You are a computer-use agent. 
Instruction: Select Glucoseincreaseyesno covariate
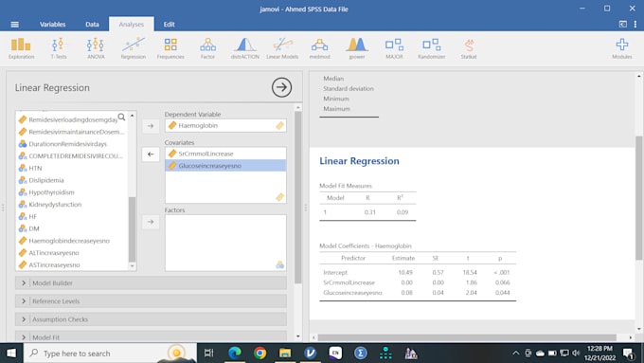tap(225, 166)
